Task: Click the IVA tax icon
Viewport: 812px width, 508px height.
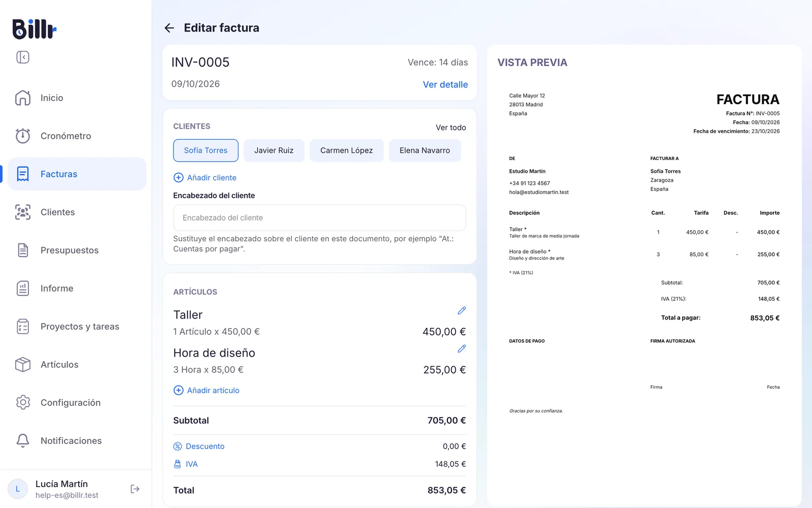Action: point(178,464)
